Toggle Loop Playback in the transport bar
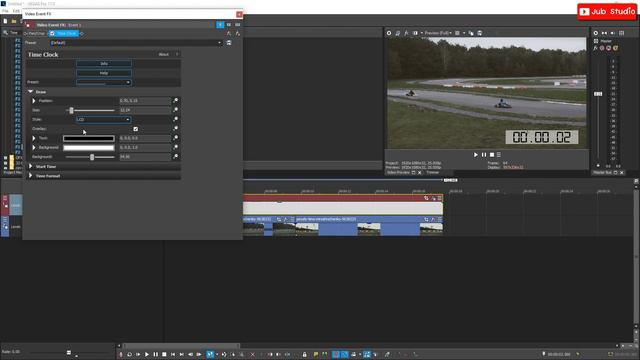The height and width of the screenshot is (360, 640). pyautogui.click(x=129, y=354)
